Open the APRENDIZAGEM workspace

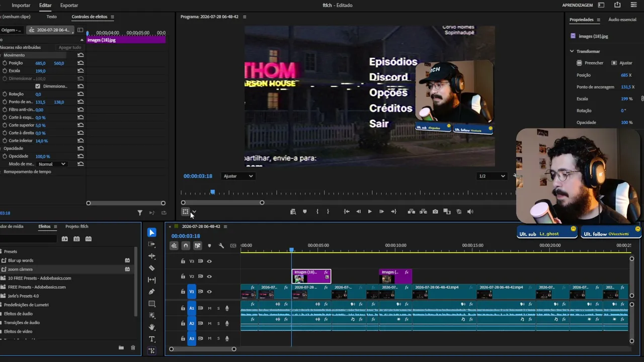coord(578,5)
